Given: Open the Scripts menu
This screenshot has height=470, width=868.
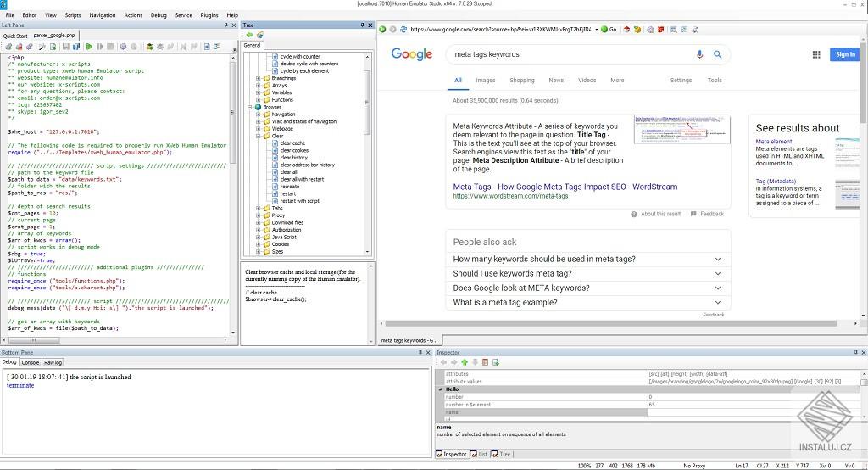Looking at the screenshot, I should 73,15.
